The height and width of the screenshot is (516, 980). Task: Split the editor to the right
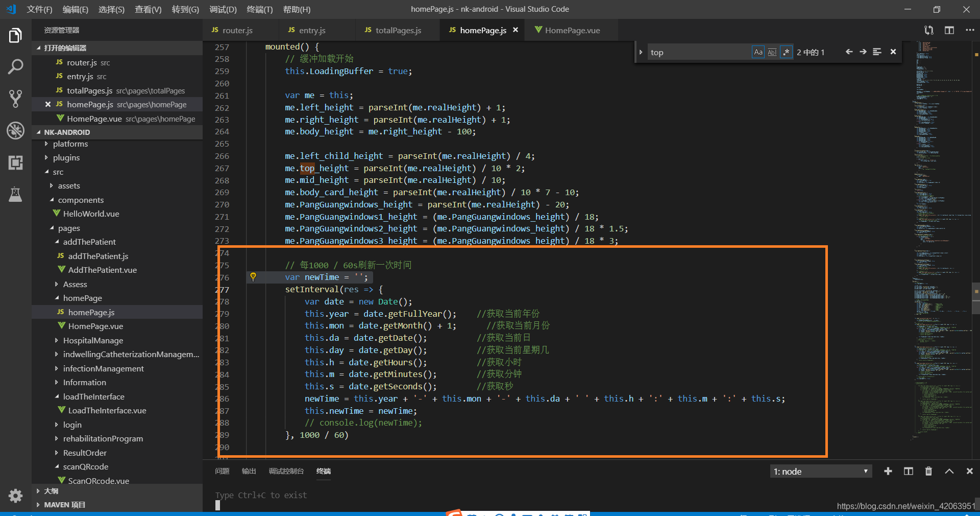click(949, 30)
